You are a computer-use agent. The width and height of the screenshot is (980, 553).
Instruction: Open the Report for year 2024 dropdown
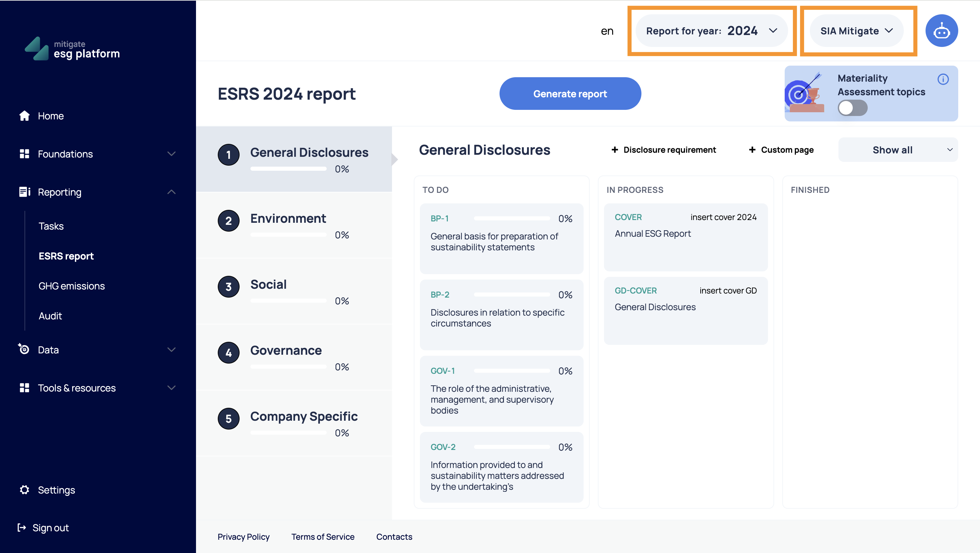712,31
